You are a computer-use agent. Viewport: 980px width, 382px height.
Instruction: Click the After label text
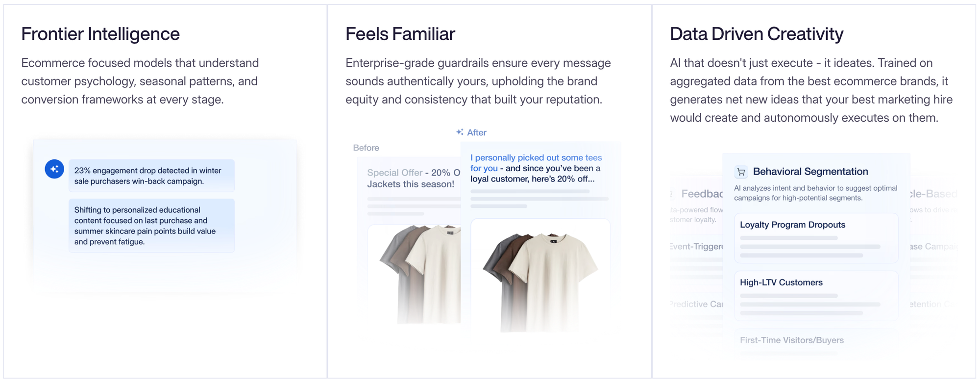click(477, 132)
